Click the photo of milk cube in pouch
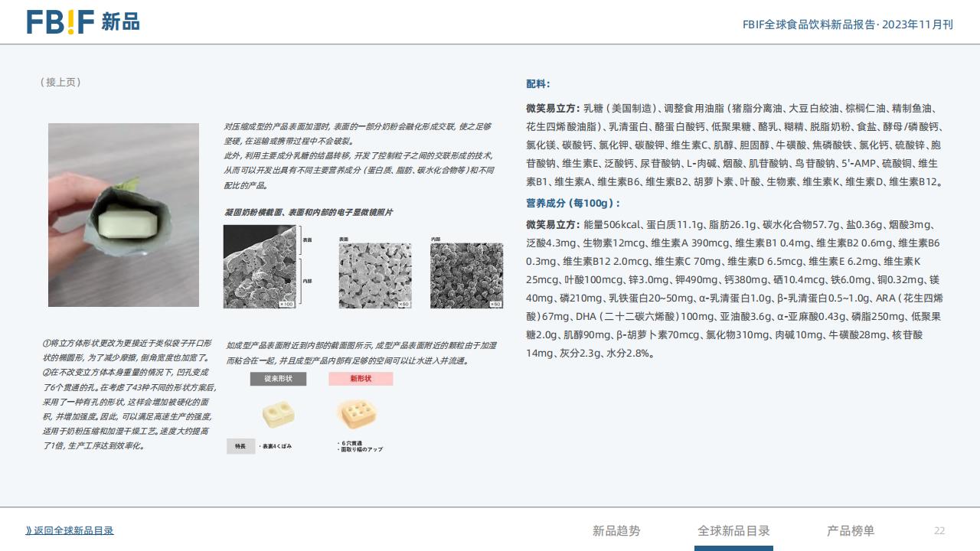Image resolution: width=980 pixels, height=551 pixels. (123, 215)
